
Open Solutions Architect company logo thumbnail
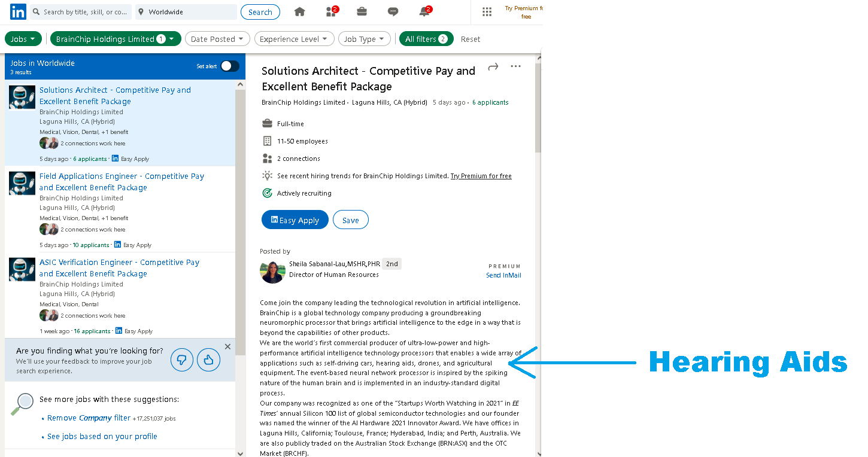[x=22, y=97]
